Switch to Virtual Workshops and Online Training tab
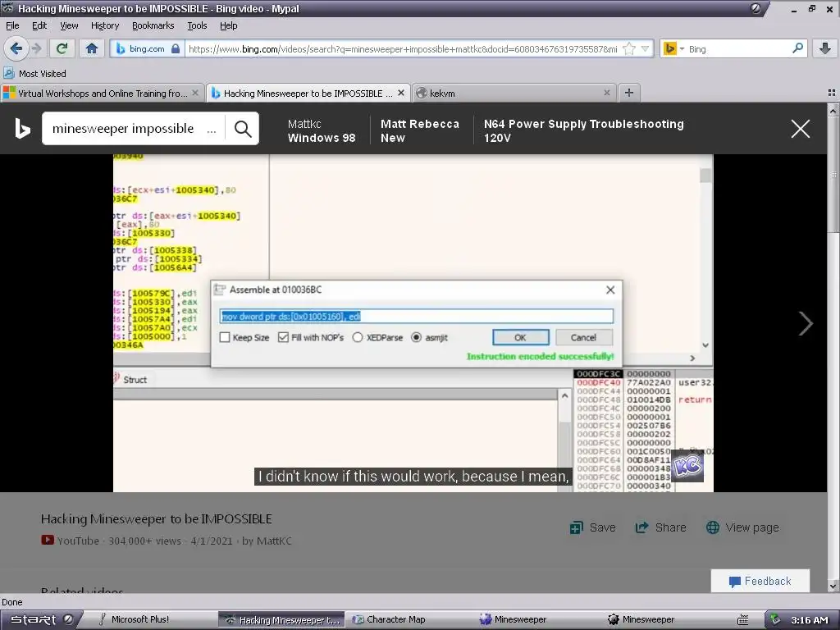The image size is (840, 630). [x=102, y=94]
